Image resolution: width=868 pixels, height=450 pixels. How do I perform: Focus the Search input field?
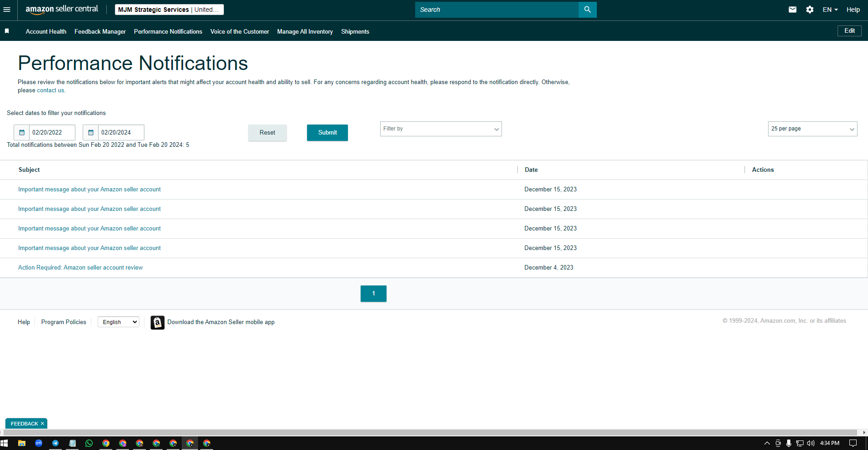tap(497, 10)
